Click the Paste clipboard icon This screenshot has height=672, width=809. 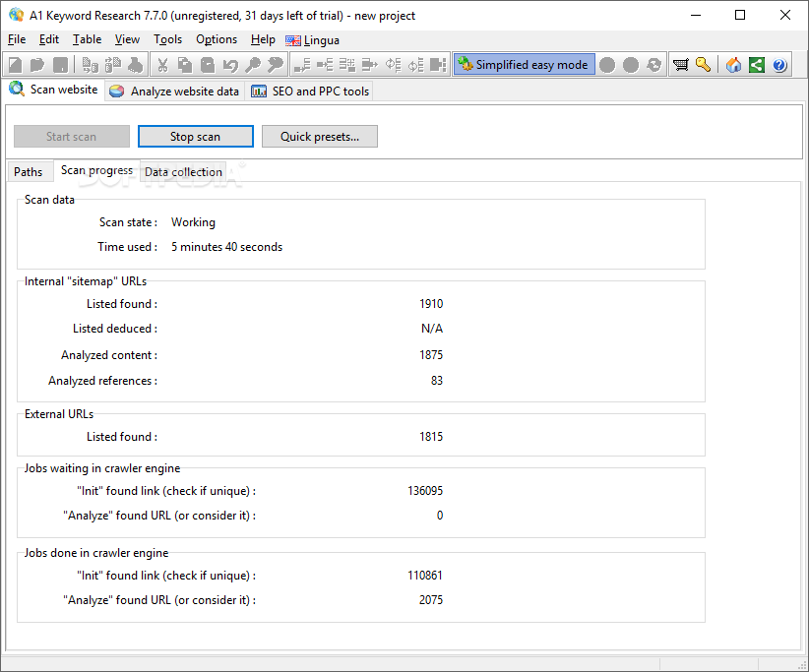(208, 65)
